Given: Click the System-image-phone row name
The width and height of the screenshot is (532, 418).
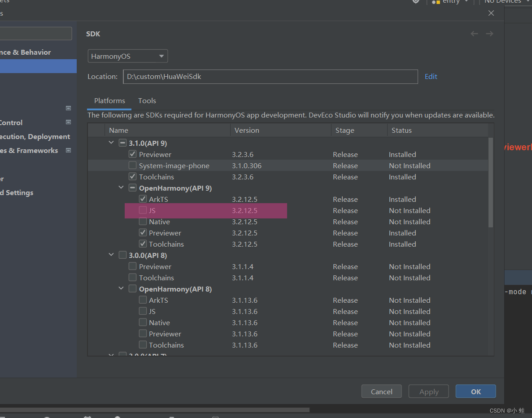Looking at the screenshot, I should tap(174, 165).
